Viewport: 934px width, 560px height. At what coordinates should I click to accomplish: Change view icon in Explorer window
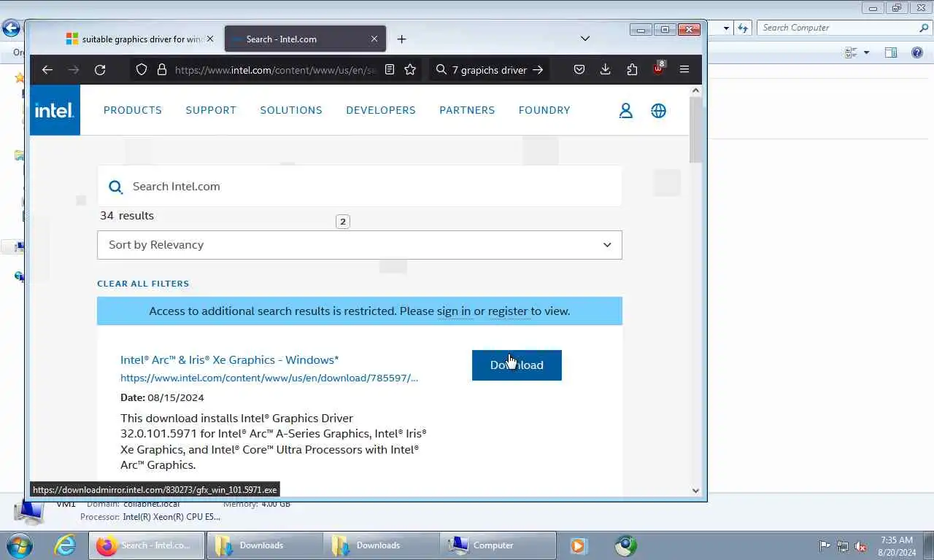click(851, 52)
